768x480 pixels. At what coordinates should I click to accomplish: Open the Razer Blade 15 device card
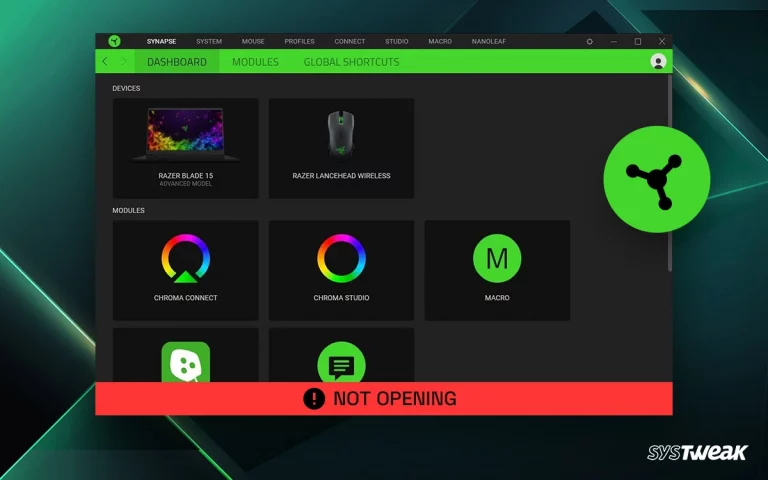coord(186,148)
